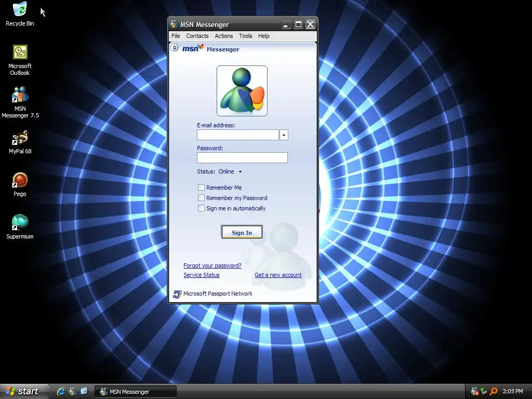Click the MSN Messenger taskbar button
The width and height of the screenshot is (532, 399).
pos(136,392)
